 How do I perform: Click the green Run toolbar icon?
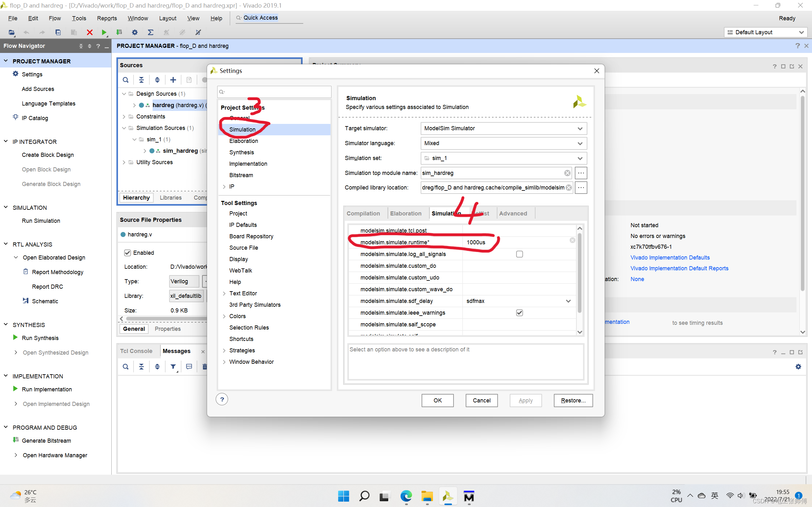point(104,32)
